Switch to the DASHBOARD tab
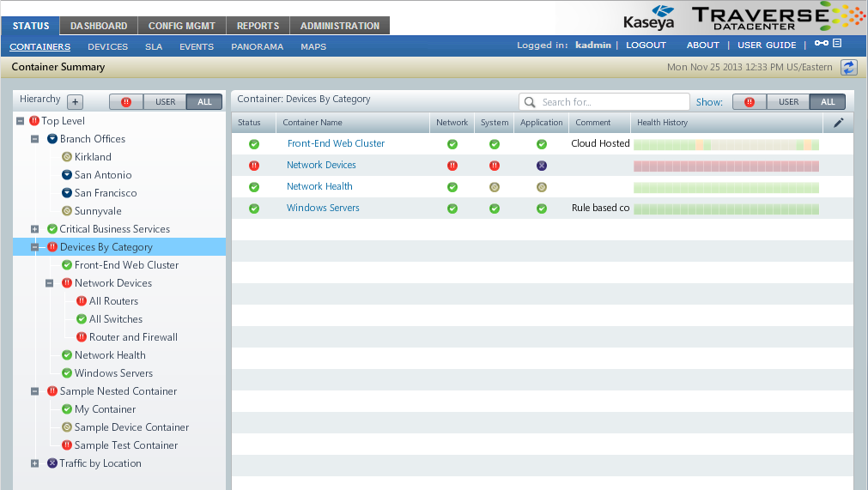This screenshot has width=868, height=490. tap(99, 26)
